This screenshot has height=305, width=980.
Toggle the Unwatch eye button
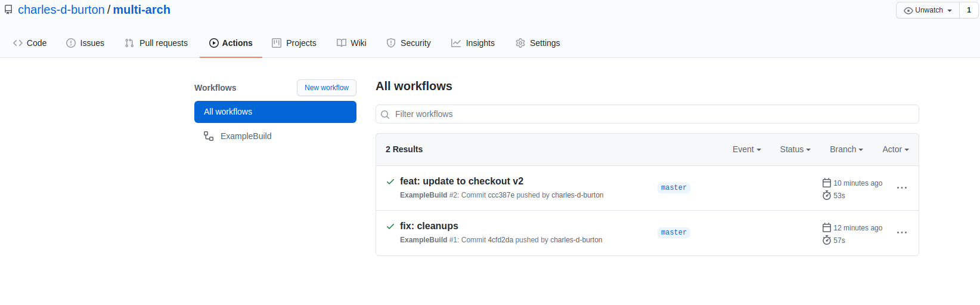coord(928,10)
